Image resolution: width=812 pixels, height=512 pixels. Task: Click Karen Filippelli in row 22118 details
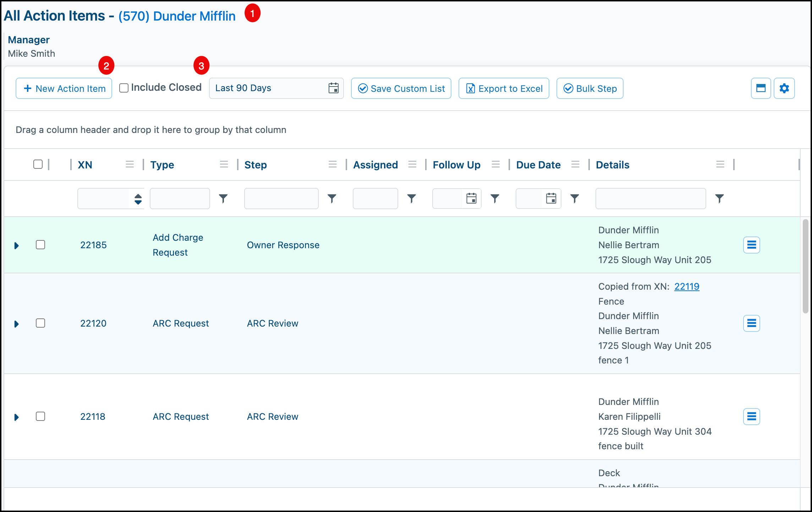[x=630, y=417]
